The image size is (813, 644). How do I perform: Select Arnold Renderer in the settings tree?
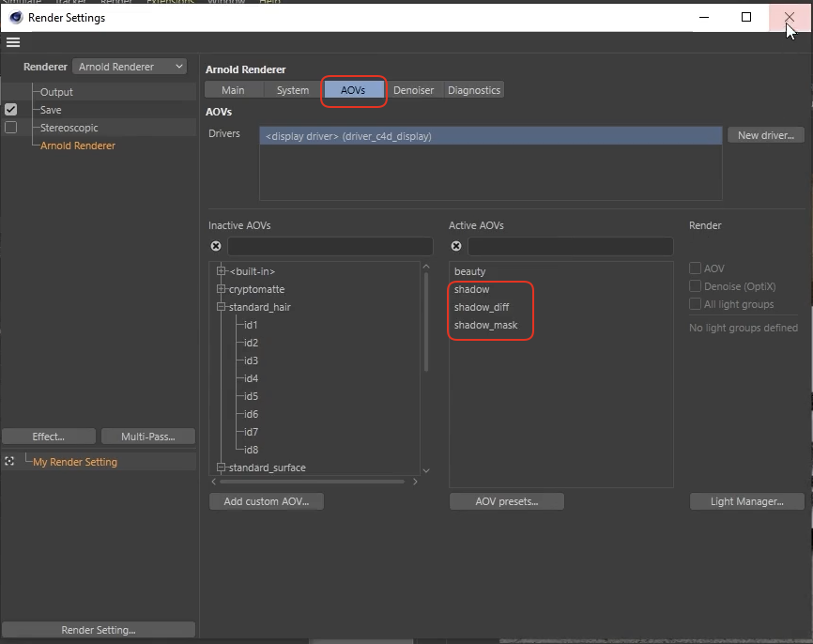coord(78,146)
